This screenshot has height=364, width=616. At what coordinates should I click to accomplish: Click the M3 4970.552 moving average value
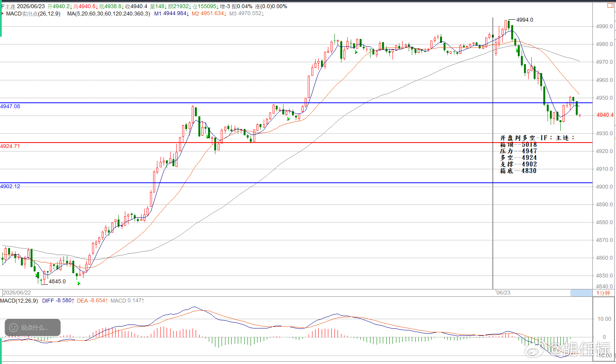pos(246,14)
